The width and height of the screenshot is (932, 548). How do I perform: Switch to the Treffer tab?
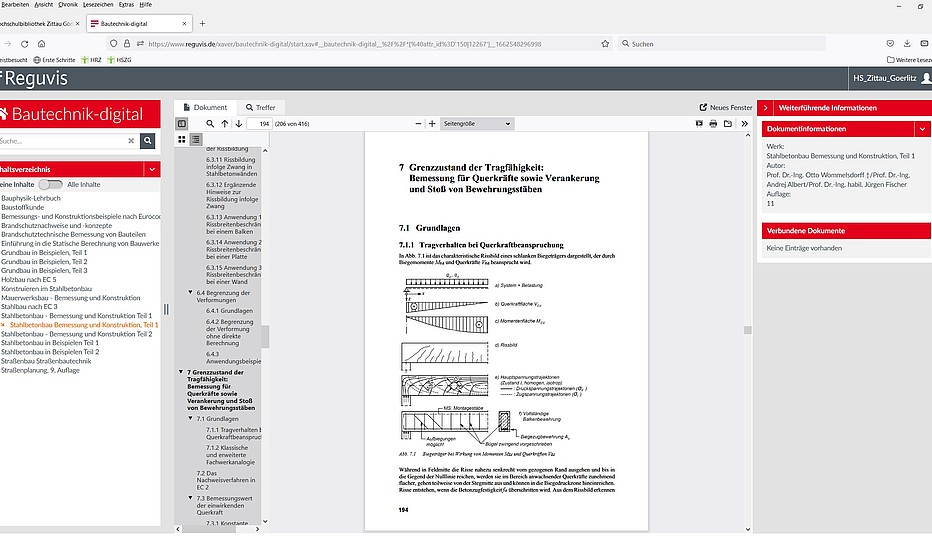click(x=261, y=108)
